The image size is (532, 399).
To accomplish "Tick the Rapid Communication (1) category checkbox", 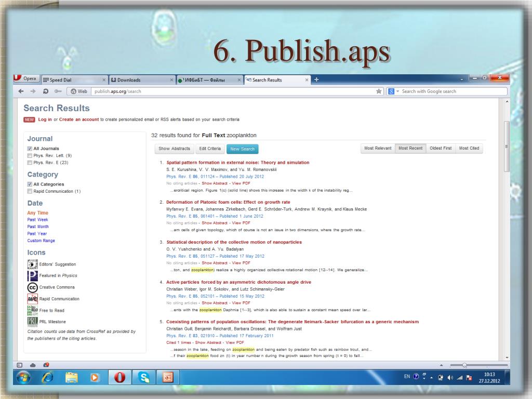I will [30, 191].
